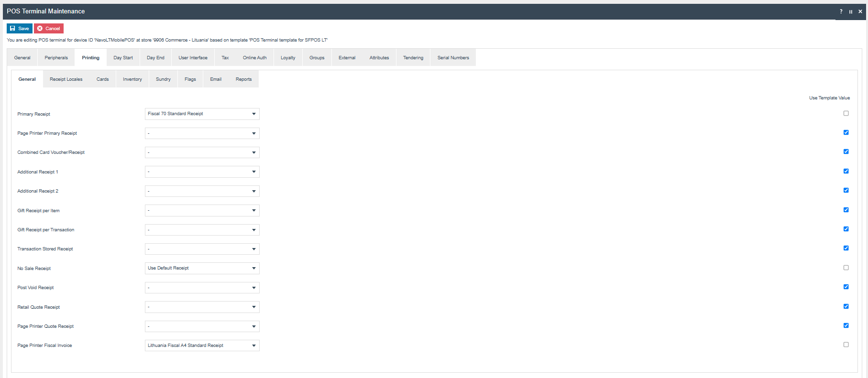Open the Flags sub-tab
This screenshot has height=378, width=868.
pos(190,79)
